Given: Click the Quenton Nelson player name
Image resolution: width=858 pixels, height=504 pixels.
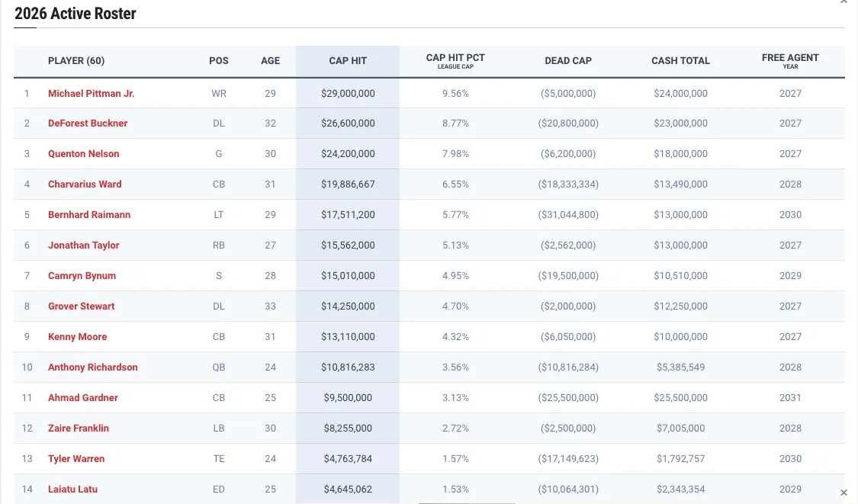Looking at the screenshot, I should (x=84, y=154).
